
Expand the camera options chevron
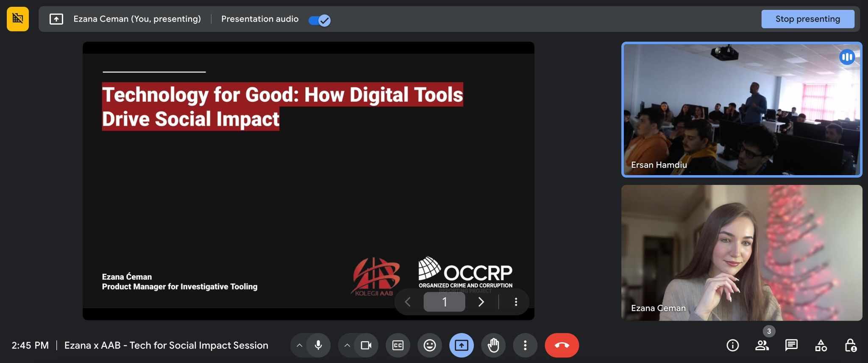pos(347,345)
